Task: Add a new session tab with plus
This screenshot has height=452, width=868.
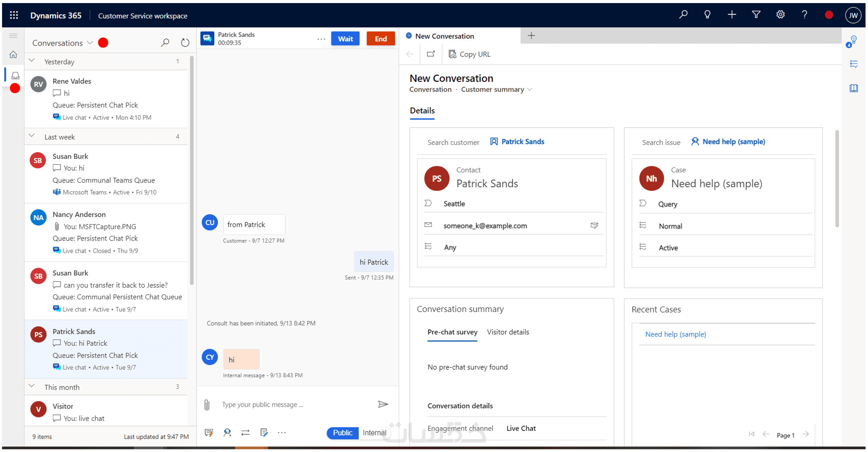Action: (x=531, y=36)
